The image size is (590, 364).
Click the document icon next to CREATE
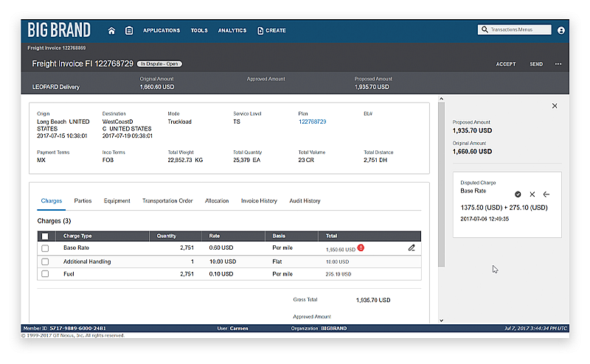[x=260, y=30]
